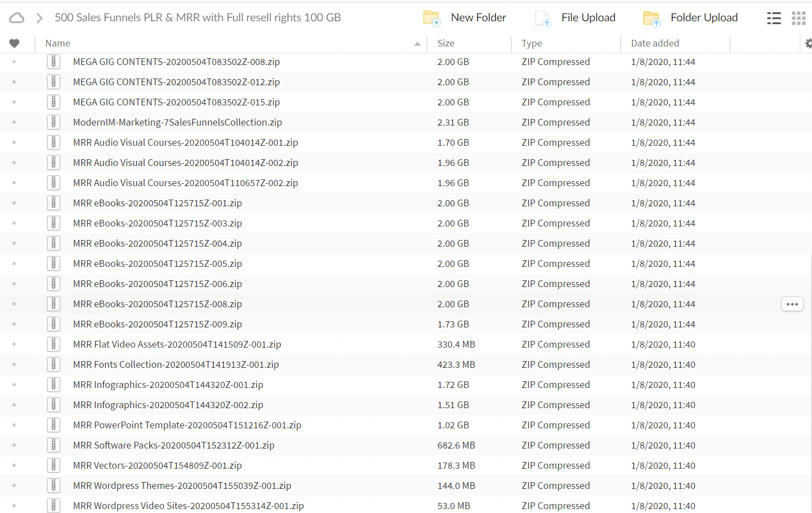Open 500 Sales Funnels breadcrumb folder
Screen dimensions: 812x513
(x=198, y=17)
